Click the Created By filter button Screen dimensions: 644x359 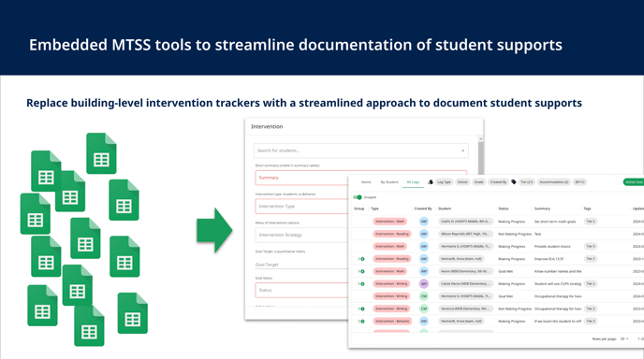pos(498,182)
